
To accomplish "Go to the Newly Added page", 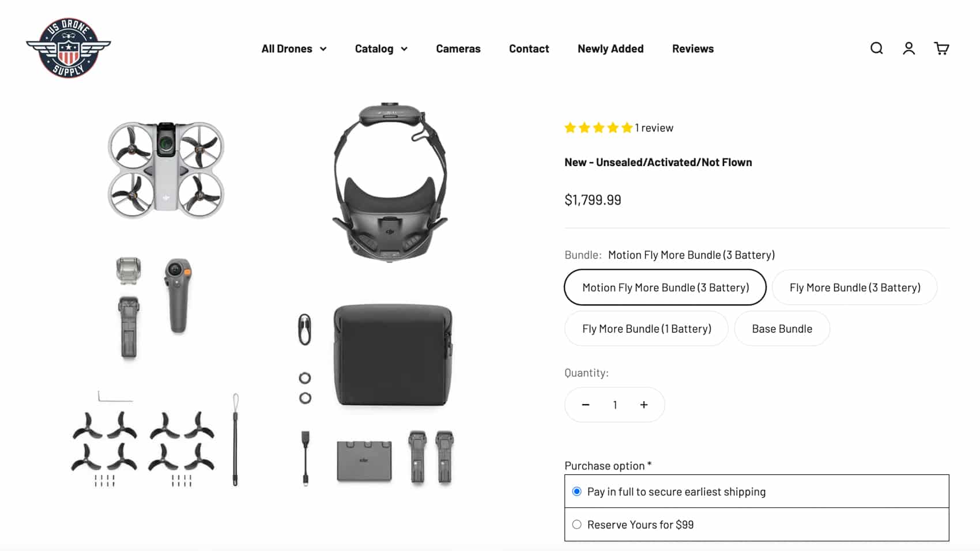I will coord(610,48).
